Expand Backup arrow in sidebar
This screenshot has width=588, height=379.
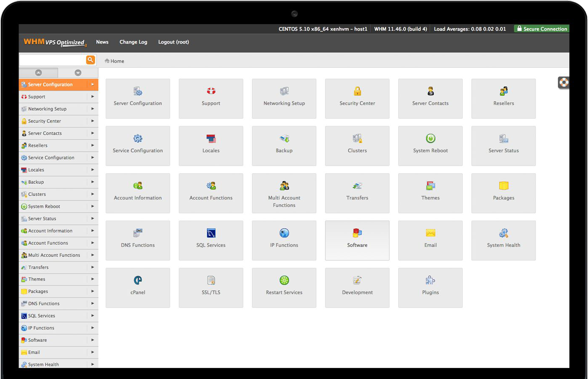pos(93,182)
